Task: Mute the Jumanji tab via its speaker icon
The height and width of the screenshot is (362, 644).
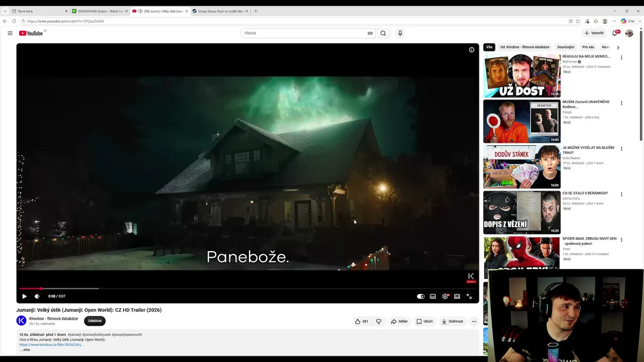Action: pos(140,11)
